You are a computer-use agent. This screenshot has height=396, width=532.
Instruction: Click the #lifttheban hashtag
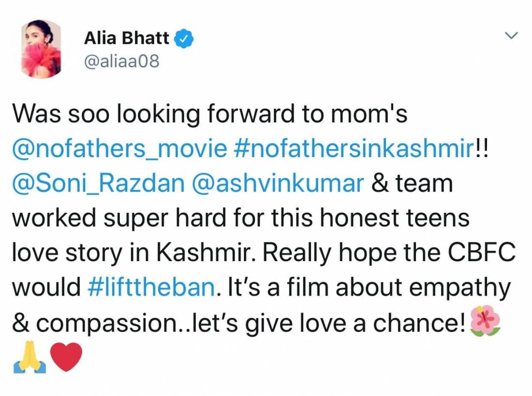[x=151, y=288]
